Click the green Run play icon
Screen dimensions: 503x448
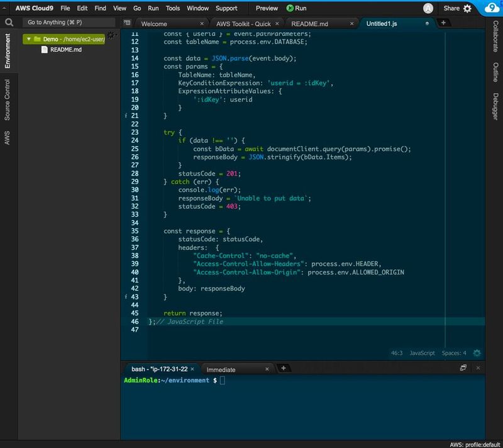point(290,8)
